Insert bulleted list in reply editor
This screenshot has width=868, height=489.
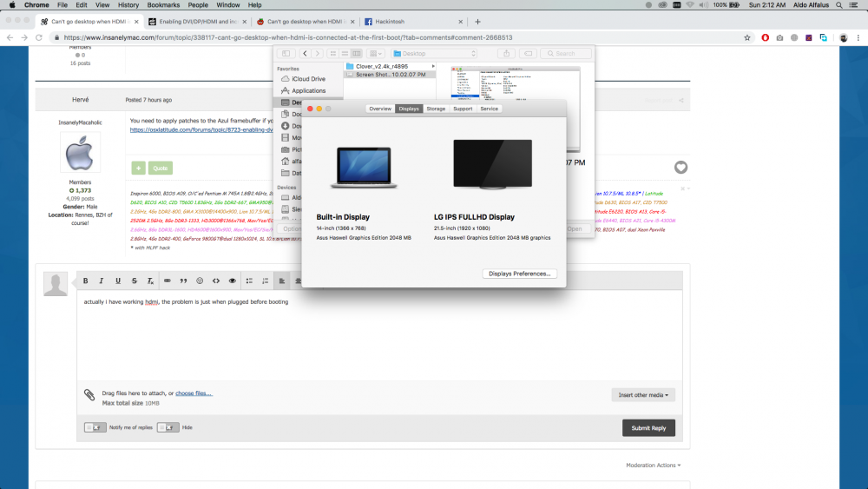coord(249,281)
